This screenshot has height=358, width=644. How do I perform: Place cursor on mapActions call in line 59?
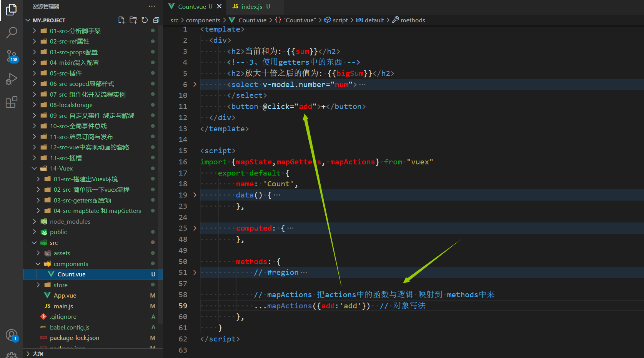(290, 306)
